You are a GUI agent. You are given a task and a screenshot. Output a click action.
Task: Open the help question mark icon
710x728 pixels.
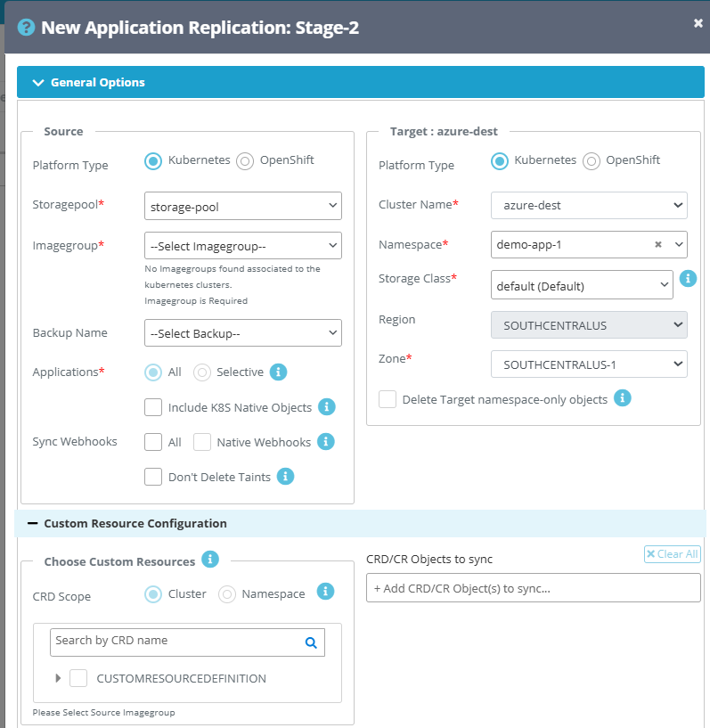pyautogui.click(x=26, y=28)
